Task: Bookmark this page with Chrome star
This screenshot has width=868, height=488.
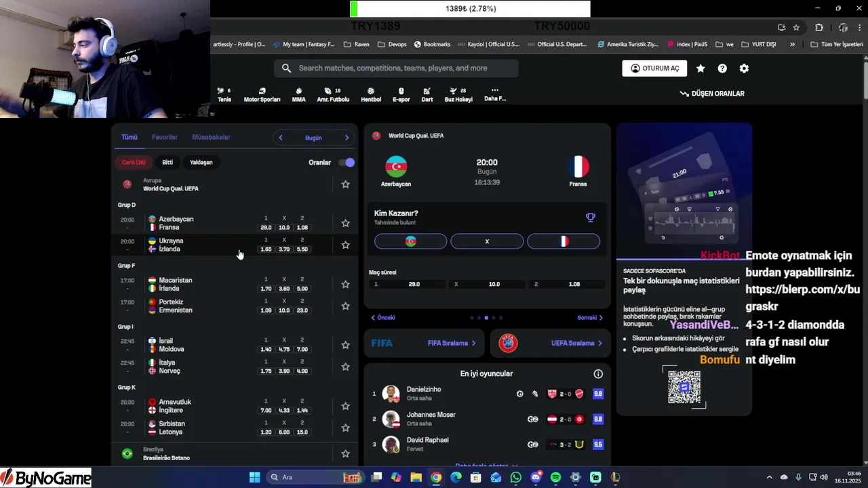Action: [x=796, y=28]
